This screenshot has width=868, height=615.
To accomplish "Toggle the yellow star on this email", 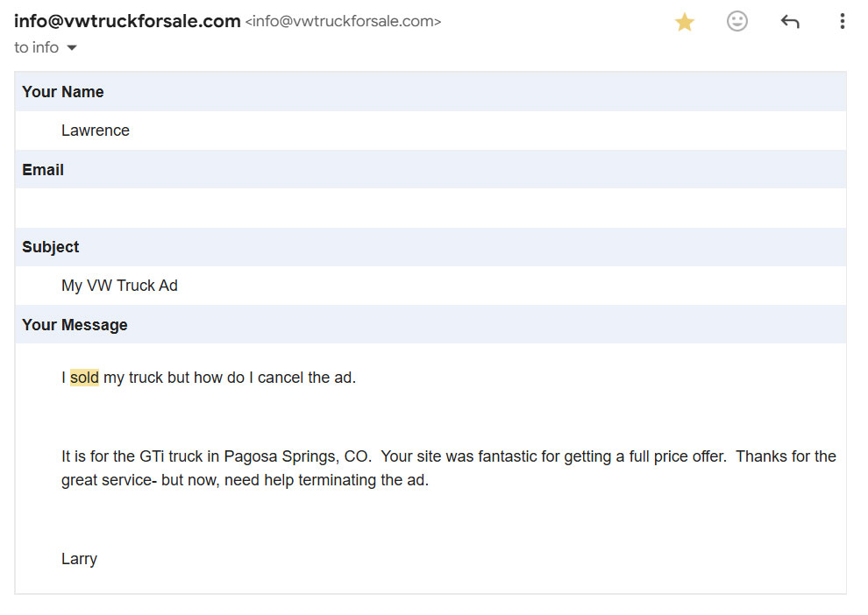I will pyautogui.click(x=685, y=22).
